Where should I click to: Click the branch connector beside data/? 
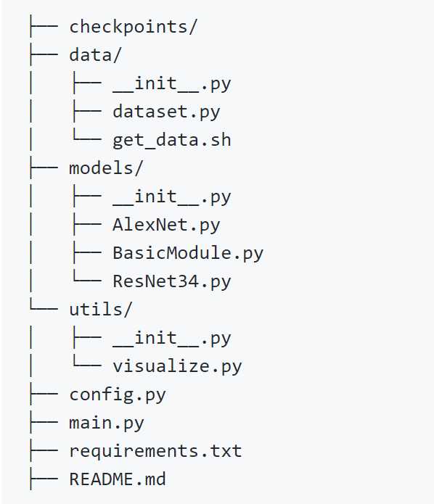pyautogui.click(x=44, y=54)
